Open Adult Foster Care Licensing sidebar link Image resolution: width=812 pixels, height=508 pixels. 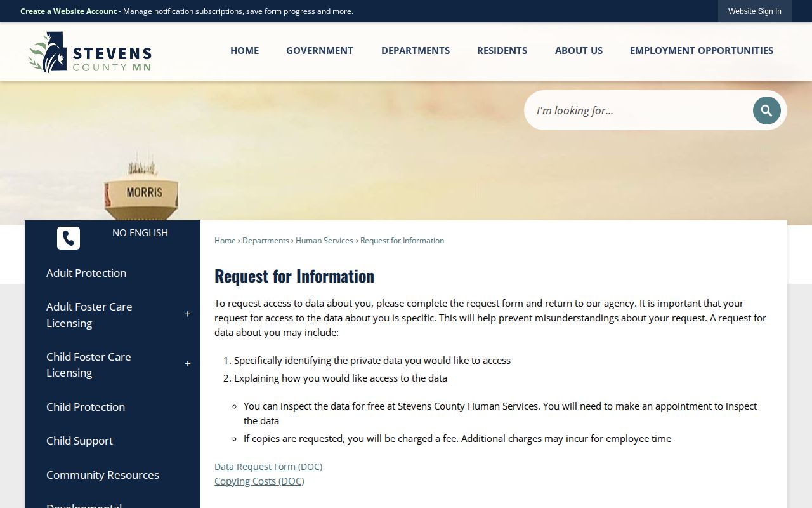point(89,315)
